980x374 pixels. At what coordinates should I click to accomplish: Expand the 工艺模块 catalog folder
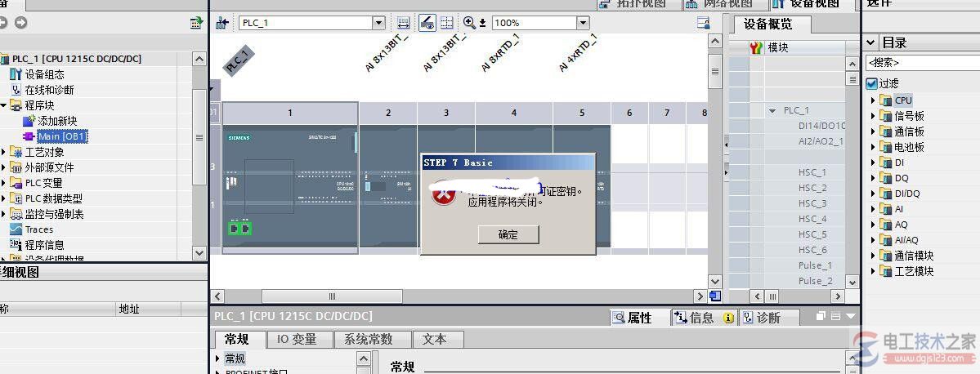[x=873, y=272]
